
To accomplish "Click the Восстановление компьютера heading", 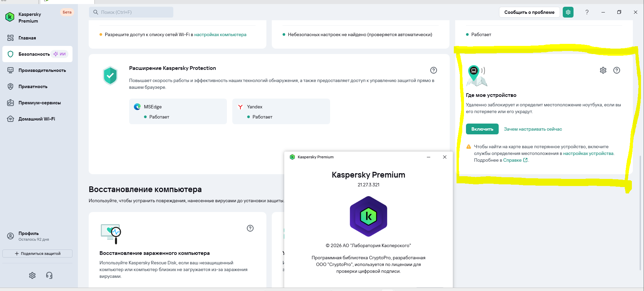I will point(145,189).
